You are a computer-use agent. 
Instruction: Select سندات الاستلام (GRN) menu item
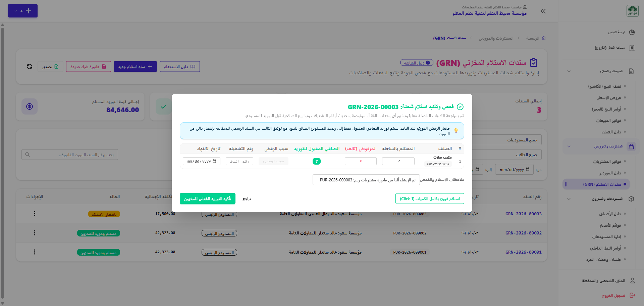596,184
